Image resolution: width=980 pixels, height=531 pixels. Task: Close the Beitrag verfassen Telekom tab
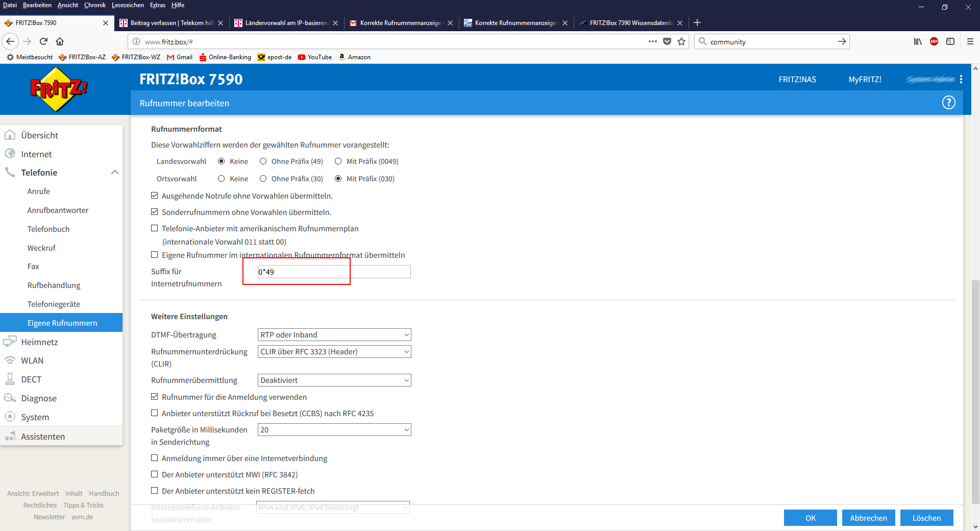click(x=220, y=23)
